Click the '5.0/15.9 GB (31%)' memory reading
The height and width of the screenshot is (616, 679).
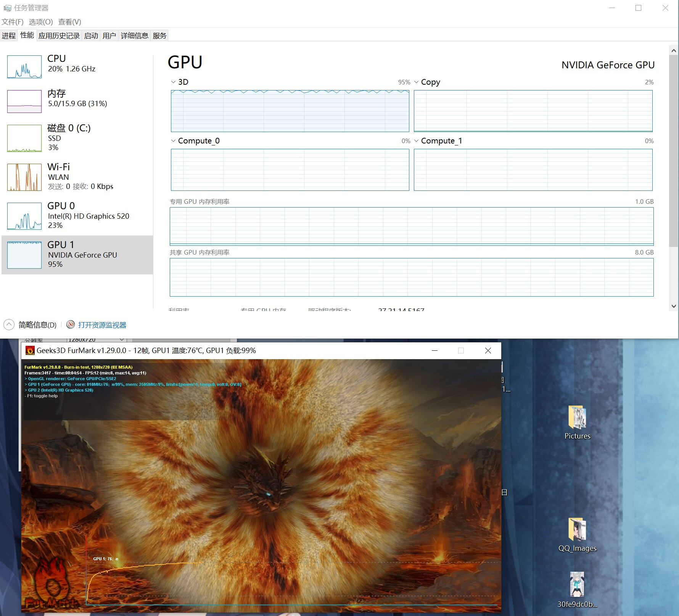point(77,103)
